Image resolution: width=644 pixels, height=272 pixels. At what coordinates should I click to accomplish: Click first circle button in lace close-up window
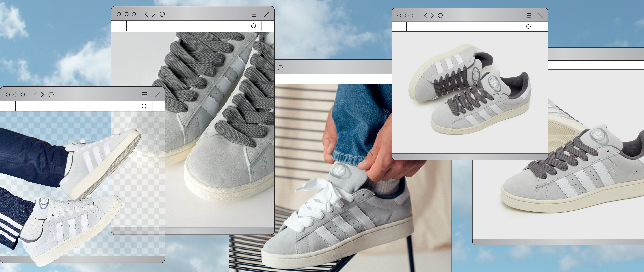(119, 14)
